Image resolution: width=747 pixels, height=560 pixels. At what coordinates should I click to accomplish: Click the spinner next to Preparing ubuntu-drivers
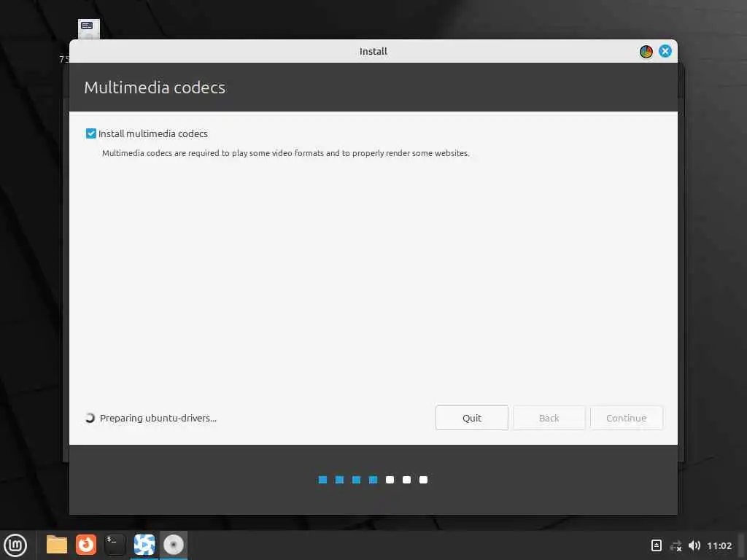(90, 418)
